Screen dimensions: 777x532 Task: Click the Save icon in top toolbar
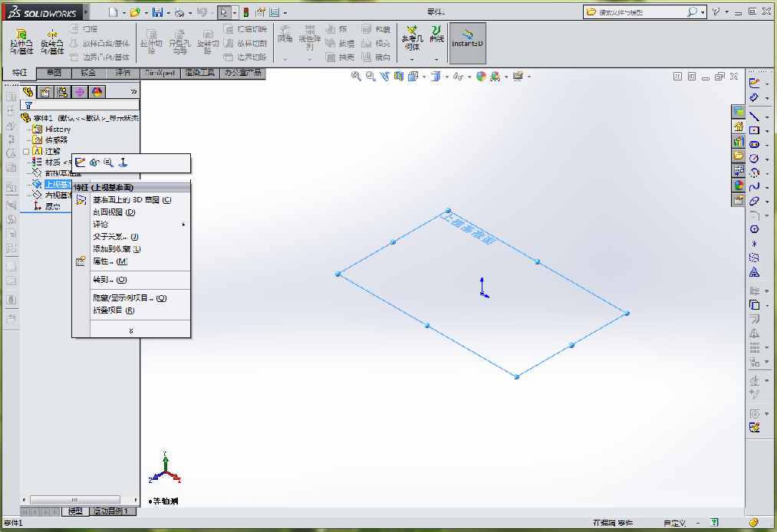[x=157, y=12]
